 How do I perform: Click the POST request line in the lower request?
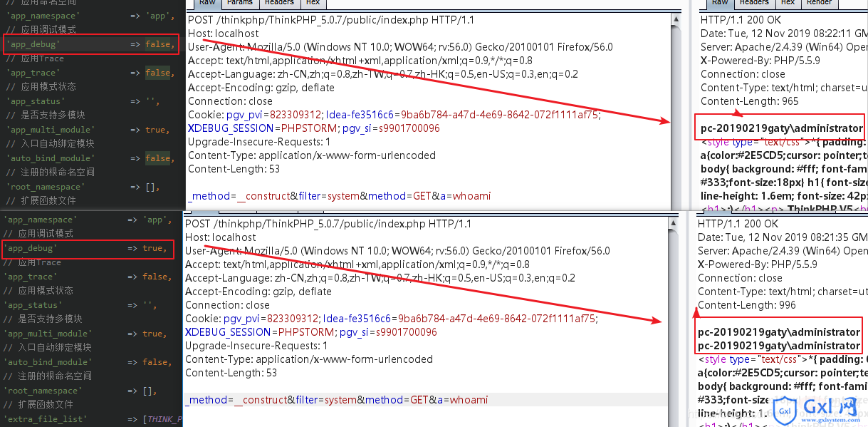(328, 224)
